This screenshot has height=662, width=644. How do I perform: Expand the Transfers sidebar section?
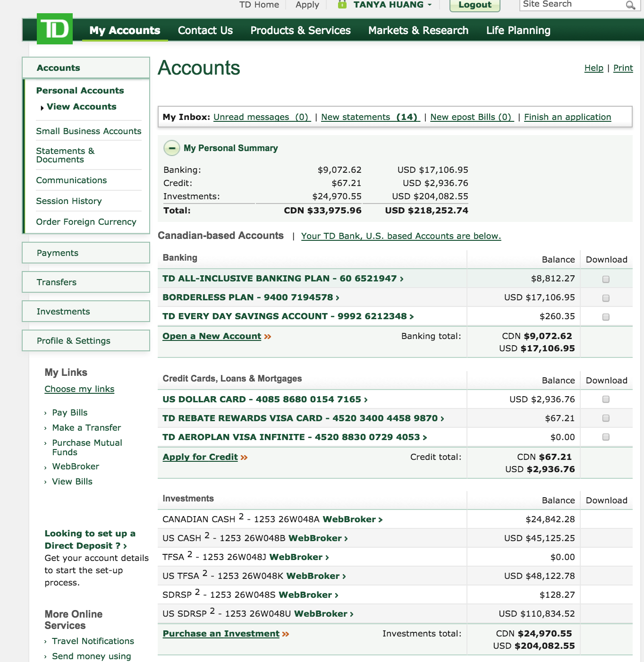86,282
